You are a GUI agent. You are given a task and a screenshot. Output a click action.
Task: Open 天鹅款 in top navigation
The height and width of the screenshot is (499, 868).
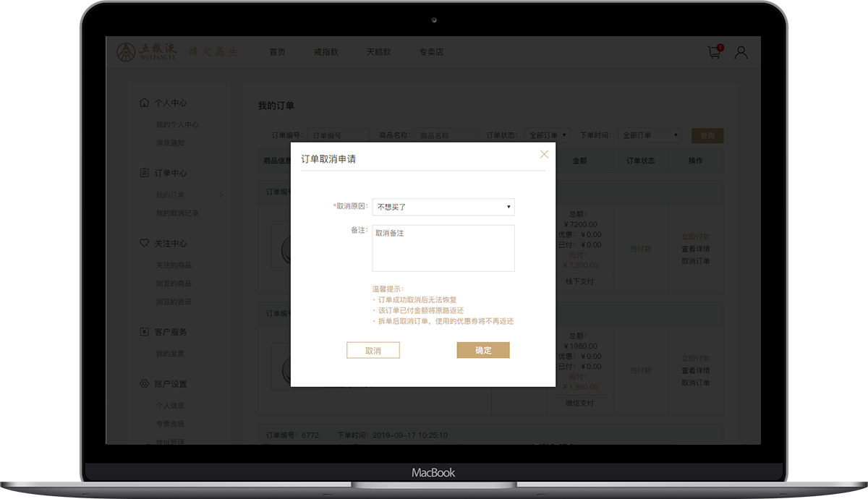[x=378, y=52]
